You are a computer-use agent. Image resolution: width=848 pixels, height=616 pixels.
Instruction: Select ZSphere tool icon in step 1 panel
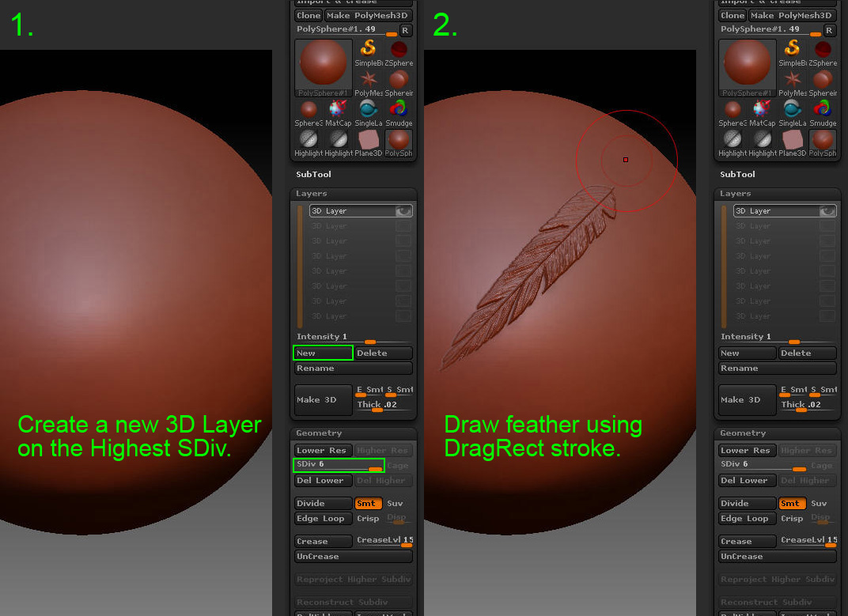pyautogui.click(x=399, y=53)
